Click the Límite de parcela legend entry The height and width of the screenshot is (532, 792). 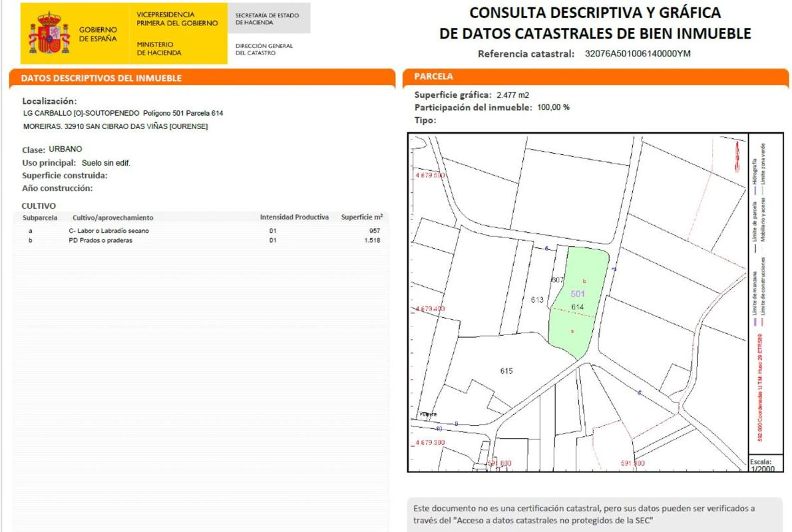(754, 226)
